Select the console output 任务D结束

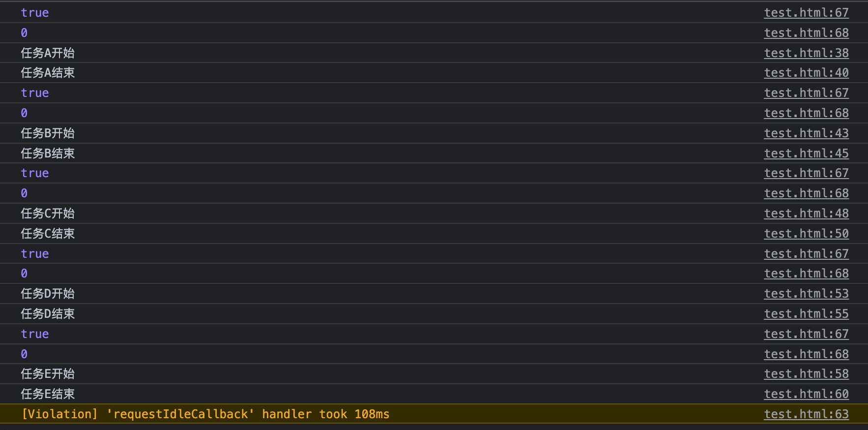(48, 313)
